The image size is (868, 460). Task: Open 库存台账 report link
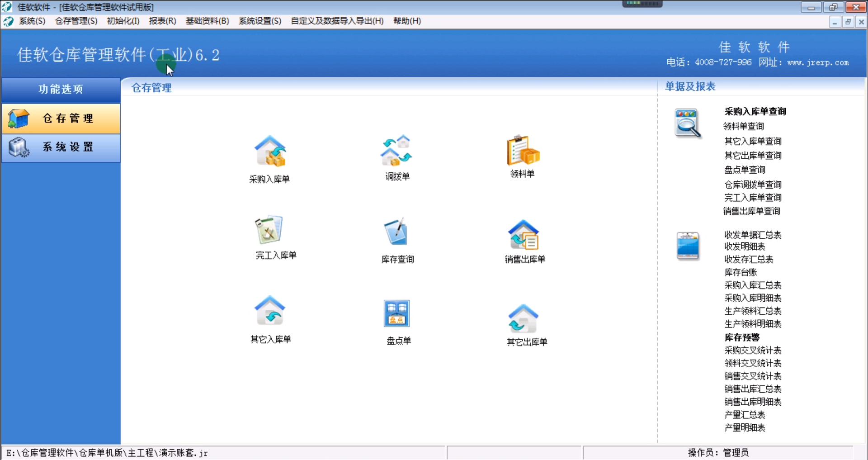[741, 272]
